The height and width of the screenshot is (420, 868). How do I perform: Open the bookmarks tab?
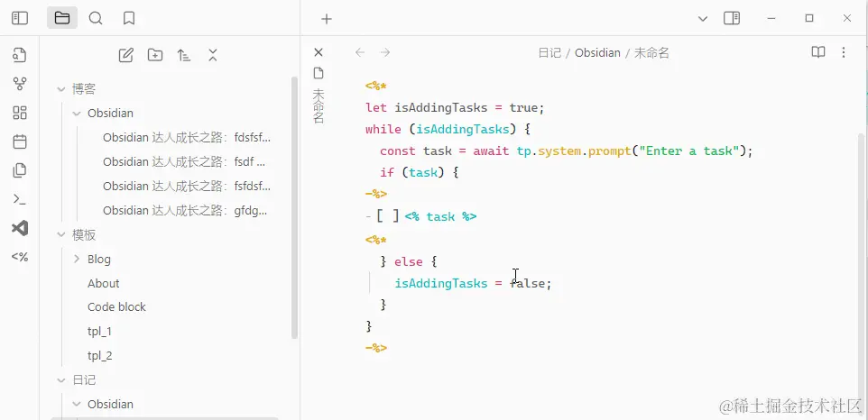pyautogui.click(x=129, y=18)
